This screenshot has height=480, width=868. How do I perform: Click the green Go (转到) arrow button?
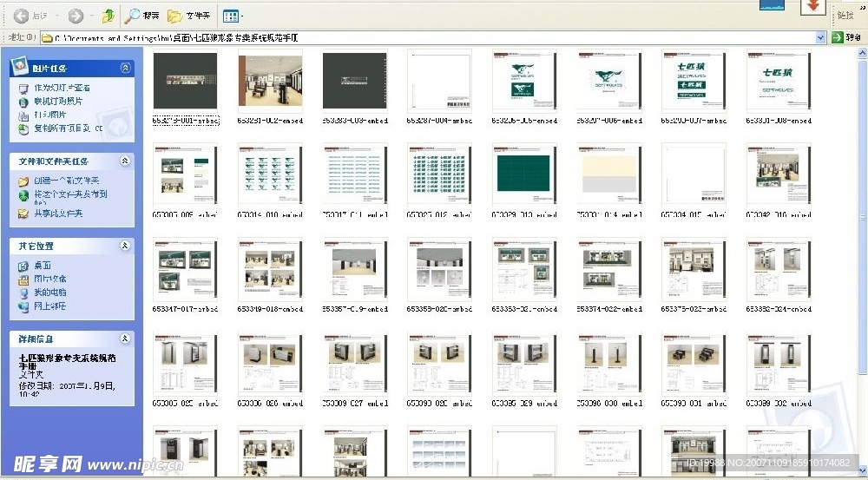pyautogui.click(x=838, y=37)
